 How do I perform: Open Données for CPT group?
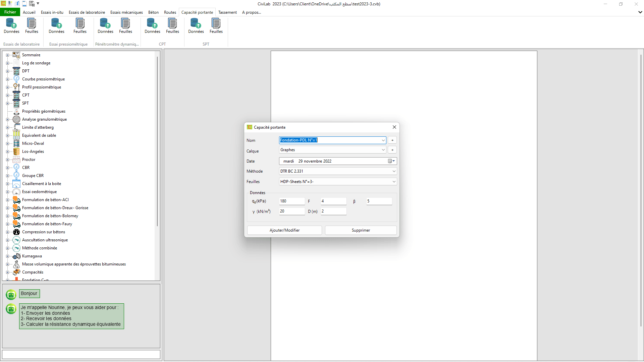pyautogui.click(x=152, y=26)
